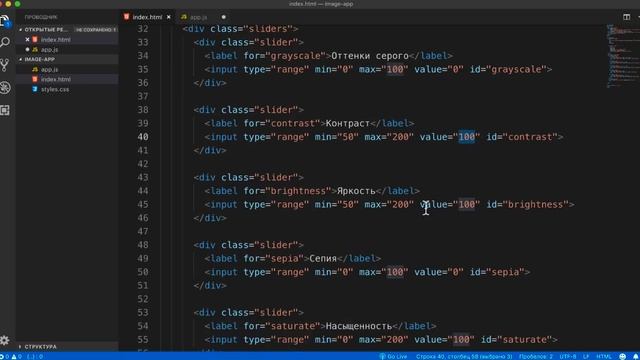Viewport: 640px width, 360px height.
Task: Click for="saturate" on line 54
Action: pyautogui.click(x=282, y=326)
